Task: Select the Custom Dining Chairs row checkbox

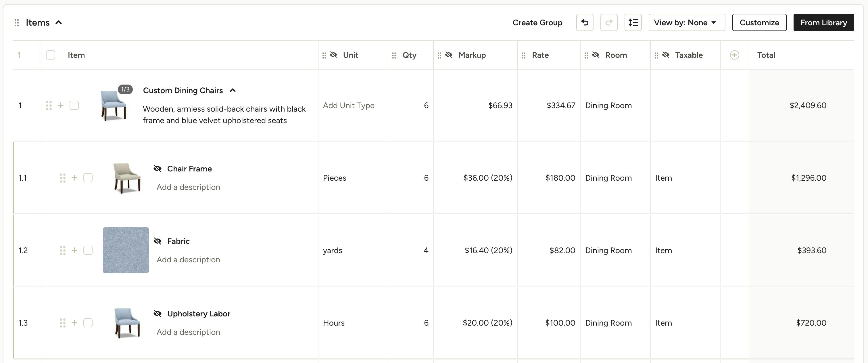Action: point(74,105)
